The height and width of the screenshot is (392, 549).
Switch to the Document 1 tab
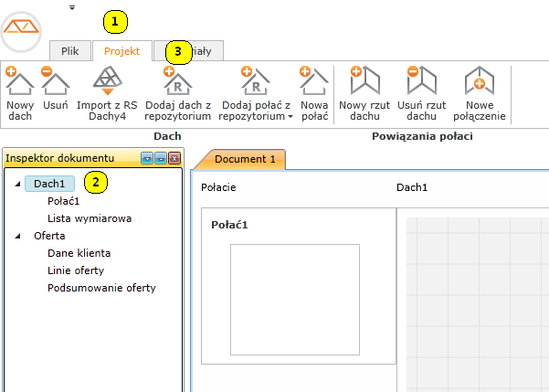point(245,159)
